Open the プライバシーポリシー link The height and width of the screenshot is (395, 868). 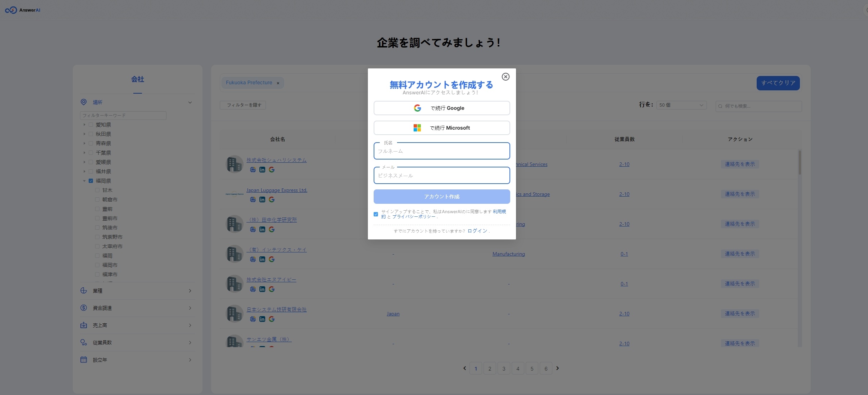[x=414, y=217]
